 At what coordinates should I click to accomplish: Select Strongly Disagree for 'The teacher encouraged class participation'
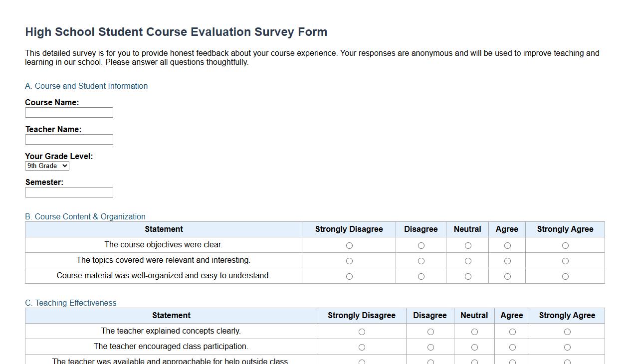pyautogui.click(x=361, y=347)
